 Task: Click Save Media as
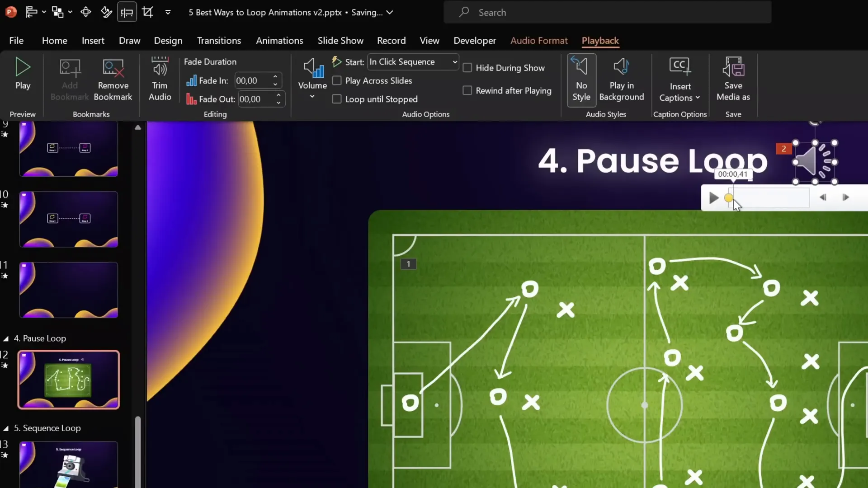(x=733, y=80)
